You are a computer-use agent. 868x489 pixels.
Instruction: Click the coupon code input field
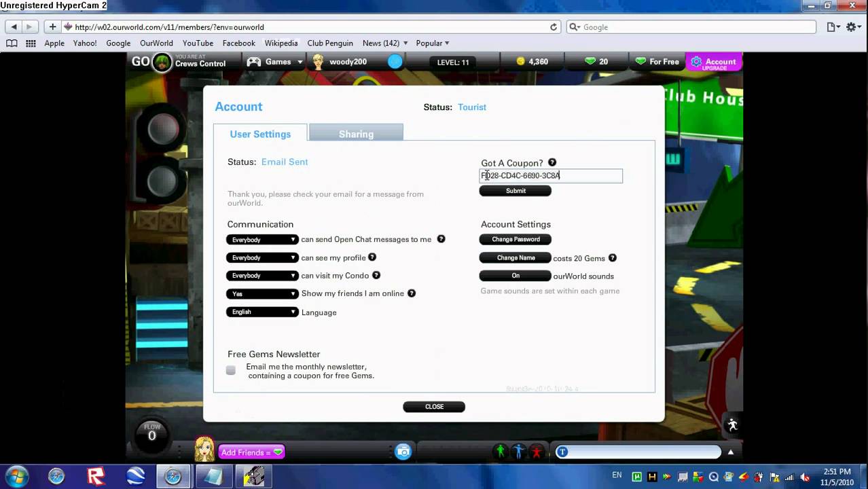pos(551,176)
